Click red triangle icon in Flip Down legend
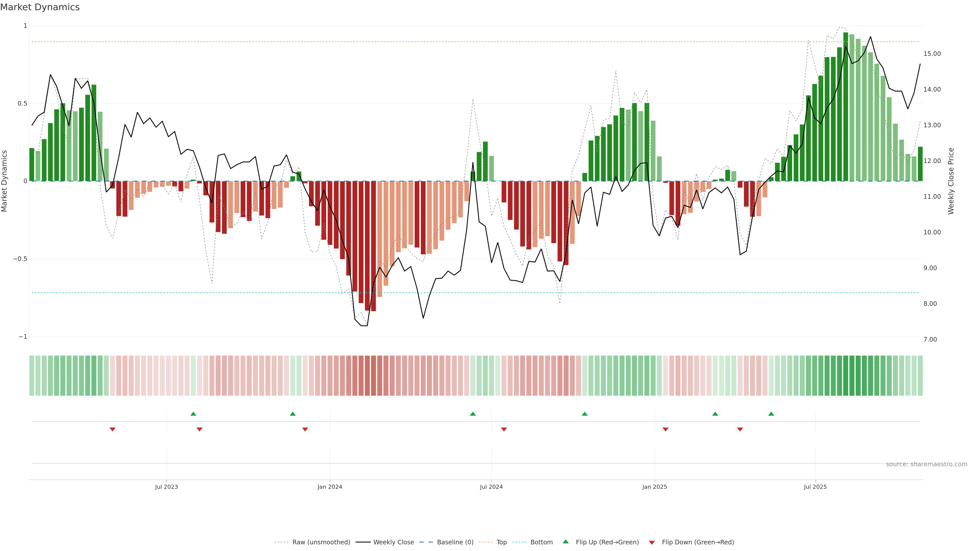Image resolution: width=980 pixels, height=551 pixels. click(x=652, y=542)
